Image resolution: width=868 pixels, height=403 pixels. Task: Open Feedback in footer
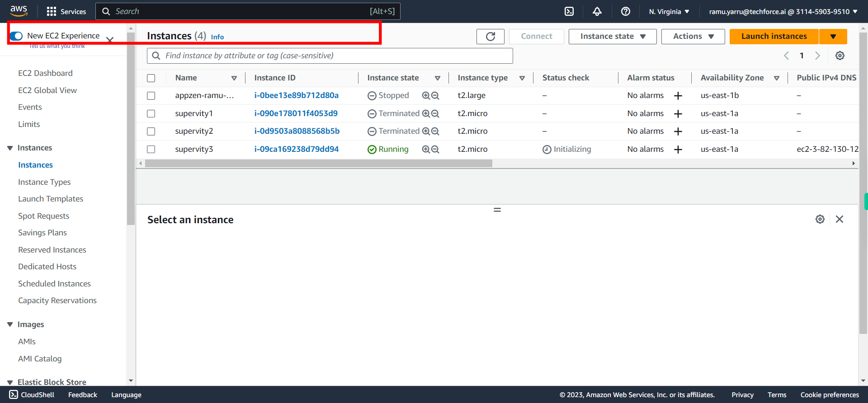tap(83, 394)
